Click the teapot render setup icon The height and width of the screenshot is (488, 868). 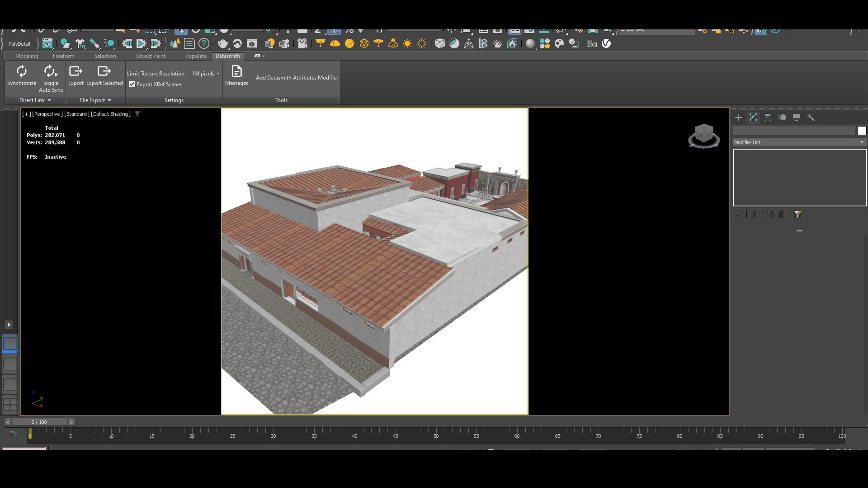pos(223,43)
